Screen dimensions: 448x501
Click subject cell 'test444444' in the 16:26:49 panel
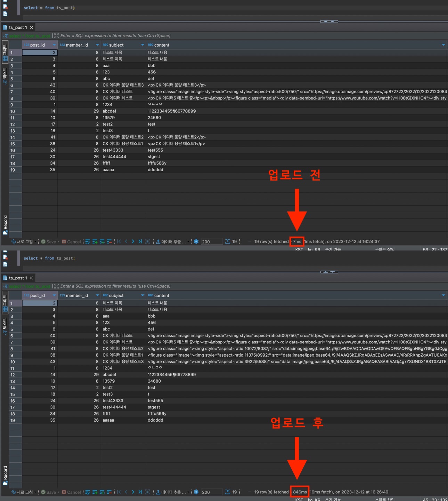123,407
